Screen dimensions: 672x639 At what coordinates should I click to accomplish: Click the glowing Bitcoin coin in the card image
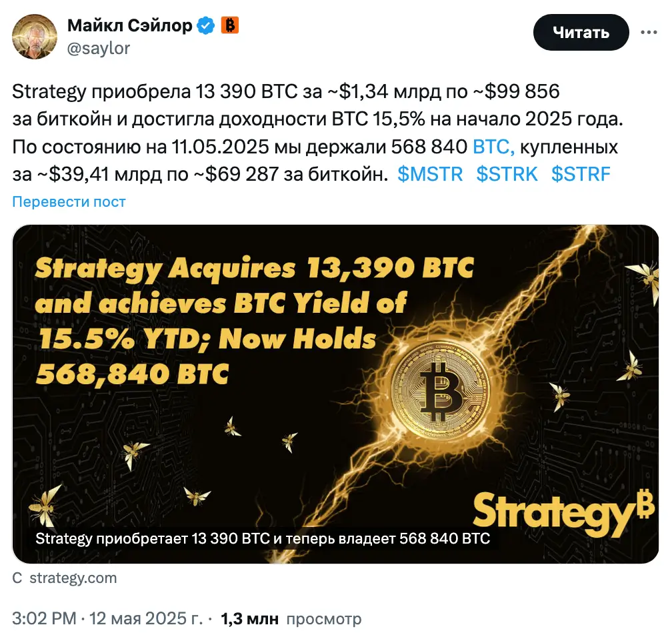click(x=439, y=387)
